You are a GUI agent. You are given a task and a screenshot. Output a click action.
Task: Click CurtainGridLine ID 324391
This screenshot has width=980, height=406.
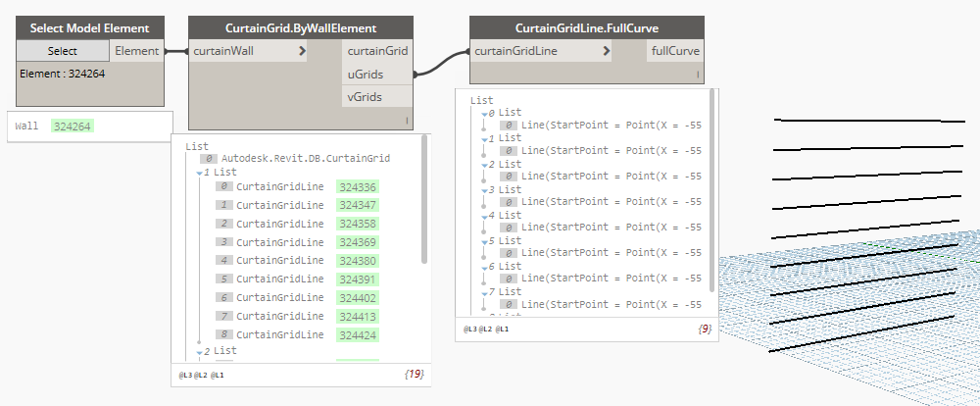(x=357, y=279)
